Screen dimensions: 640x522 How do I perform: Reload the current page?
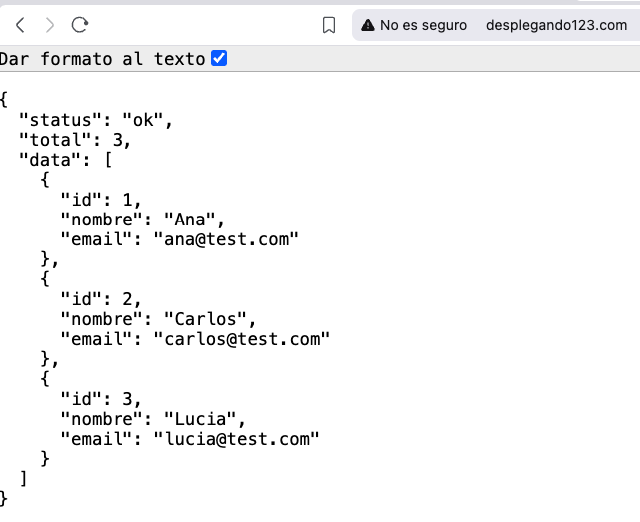[x=81, y=25]
